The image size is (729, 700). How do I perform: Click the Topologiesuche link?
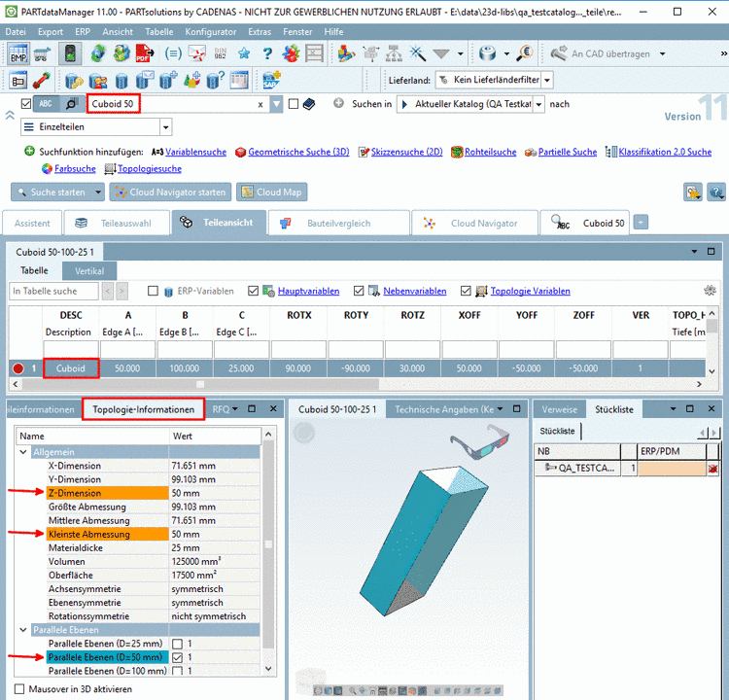(150, 169)
